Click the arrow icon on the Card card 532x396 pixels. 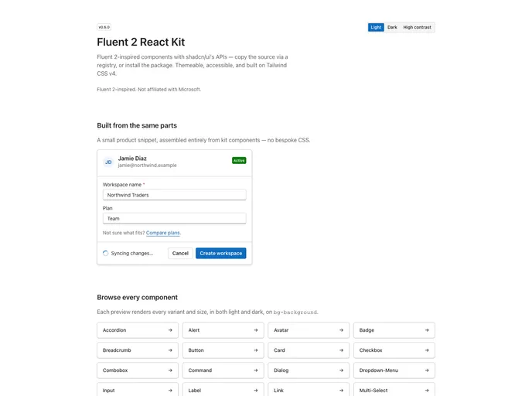click(341, 350)
